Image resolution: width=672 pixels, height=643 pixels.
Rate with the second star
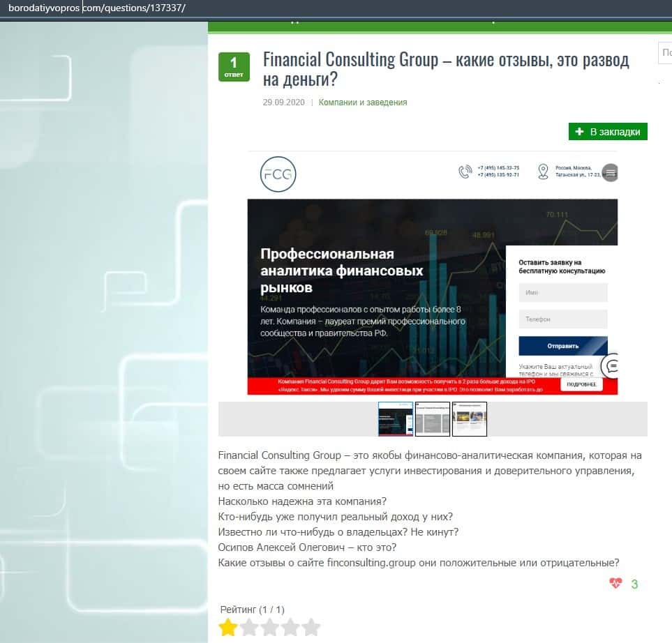coord(249,627)
